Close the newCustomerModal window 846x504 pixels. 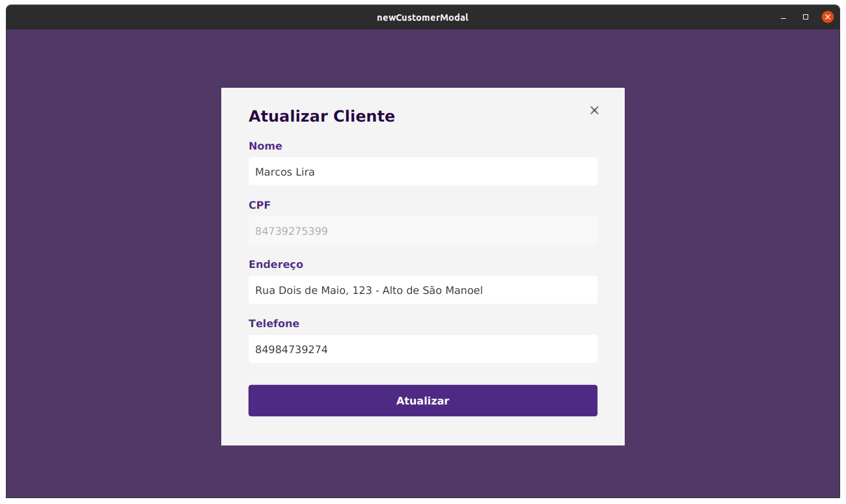pyautogui.click(x=828, y=18)
